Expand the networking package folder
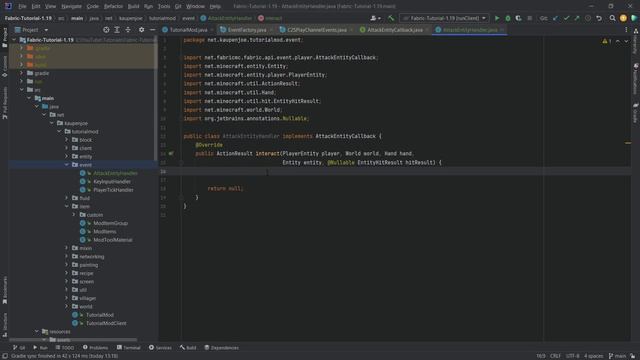This screenshot has width=640, height=360. [x=67, y=256]
